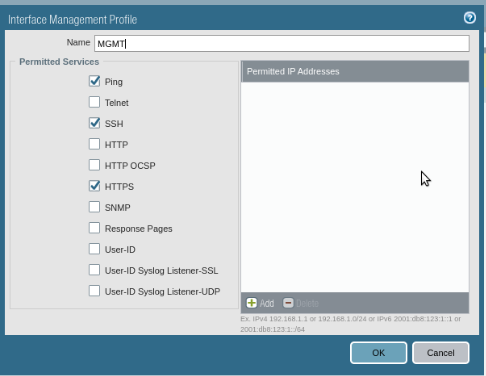Open the help icon in dialog header

(x=470, y=18)
